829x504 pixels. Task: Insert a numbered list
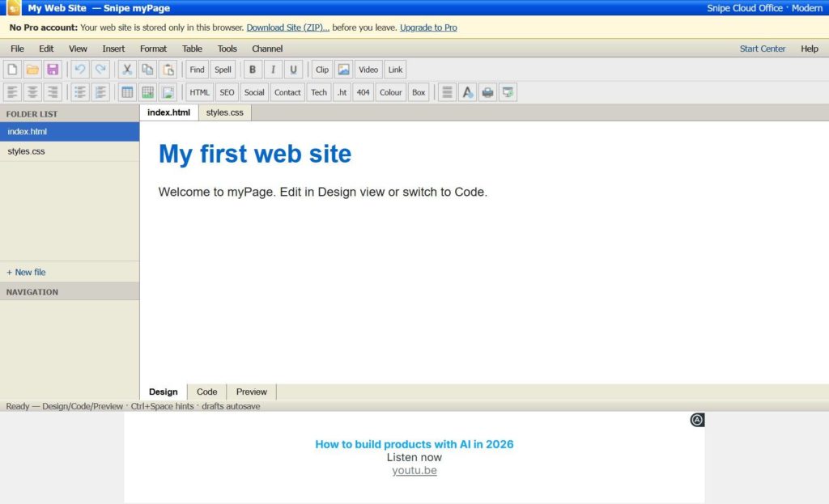tap(100, 92)
